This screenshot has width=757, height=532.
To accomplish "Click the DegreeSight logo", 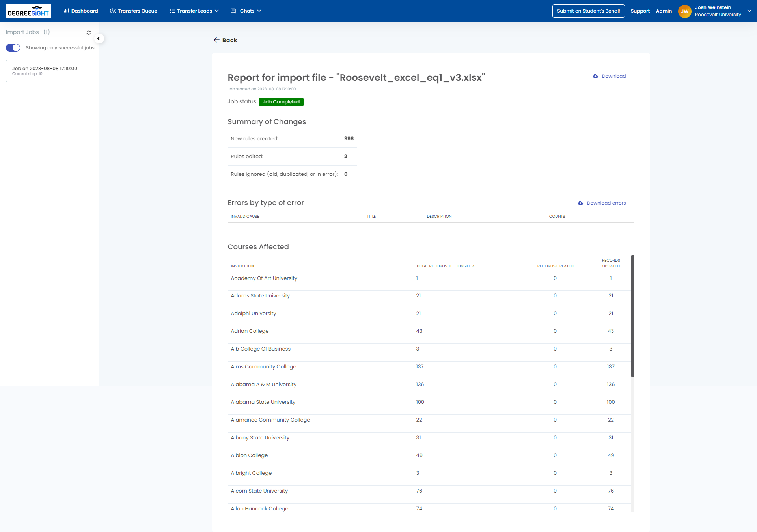I will click(28, 11).
